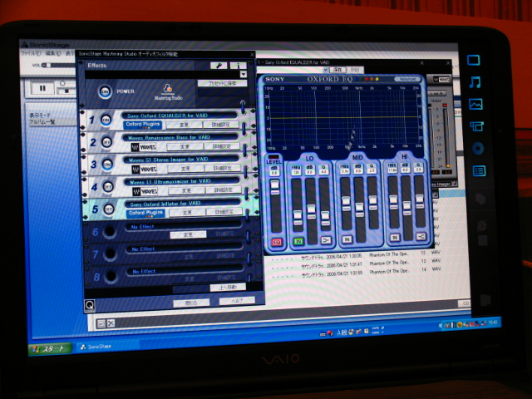Screen dimensions: 532x399
Task: Click the 詳細設定 button for Sony Oxford Inflator
Action: tap(224, 212)
